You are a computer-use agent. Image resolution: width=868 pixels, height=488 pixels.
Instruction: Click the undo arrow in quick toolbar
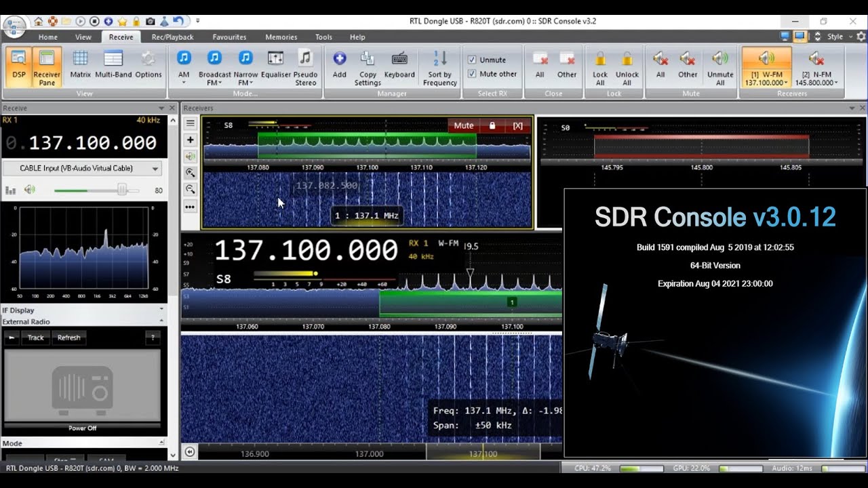pos(178,22)
